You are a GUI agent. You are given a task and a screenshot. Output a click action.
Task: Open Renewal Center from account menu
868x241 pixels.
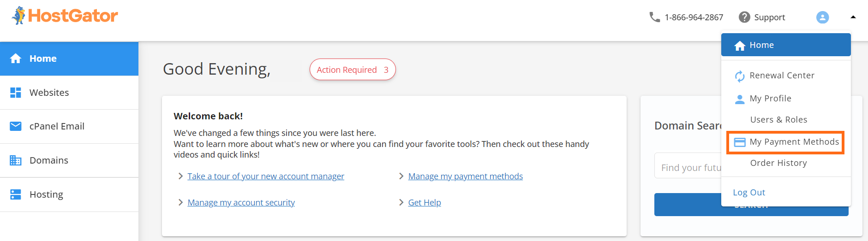(781, 76)
